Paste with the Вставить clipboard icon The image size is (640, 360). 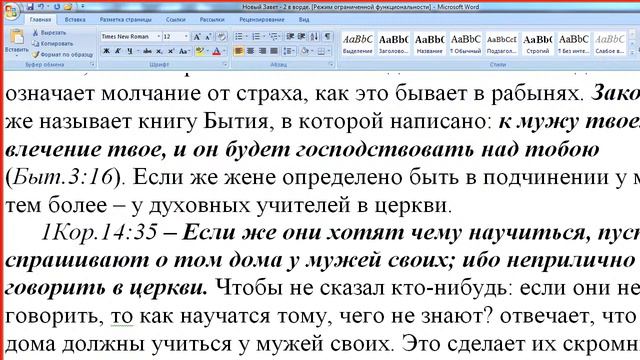pos(17,37)
